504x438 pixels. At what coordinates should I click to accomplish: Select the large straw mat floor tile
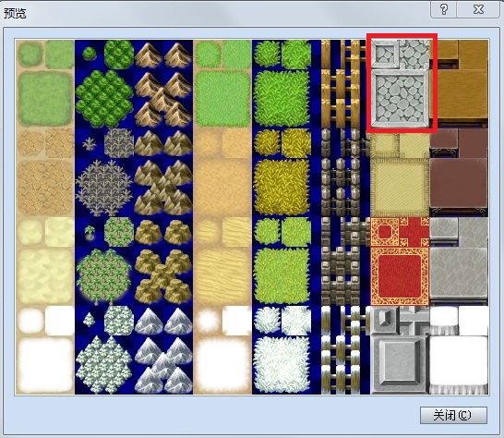(x=400, y=188)
